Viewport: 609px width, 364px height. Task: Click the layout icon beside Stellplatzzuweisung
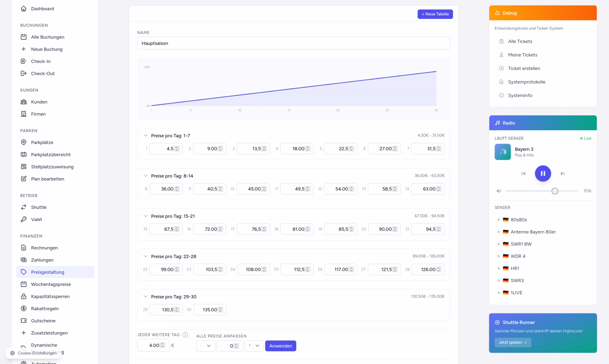click(24, 167)
